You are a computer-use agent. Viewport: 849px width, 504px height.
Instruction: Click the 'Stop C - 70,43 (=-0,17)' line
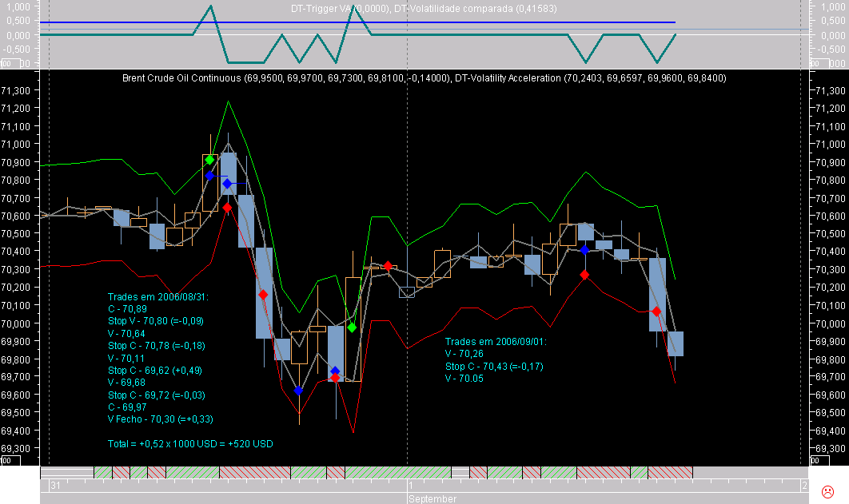point(494,366)
